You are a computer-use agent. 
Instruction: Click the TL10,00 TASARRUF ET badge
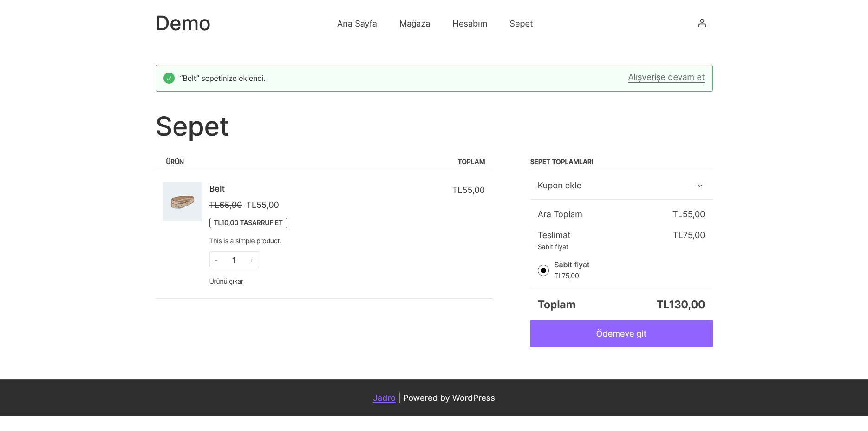248,223
